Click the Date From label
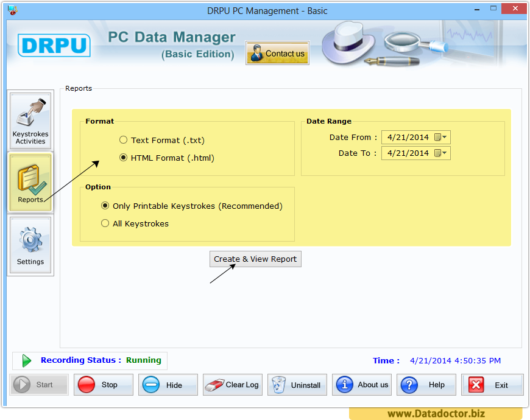 (353, 138)
